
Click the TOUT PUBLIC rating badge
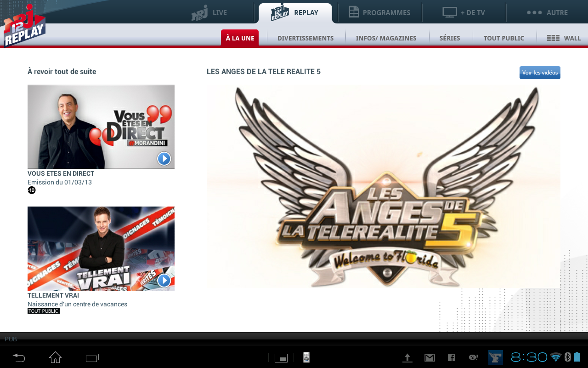point(44,311)
